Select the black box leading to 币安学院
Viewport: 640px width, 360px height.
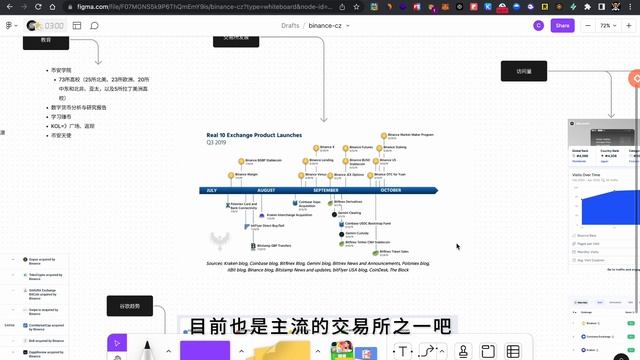[46, 43]
